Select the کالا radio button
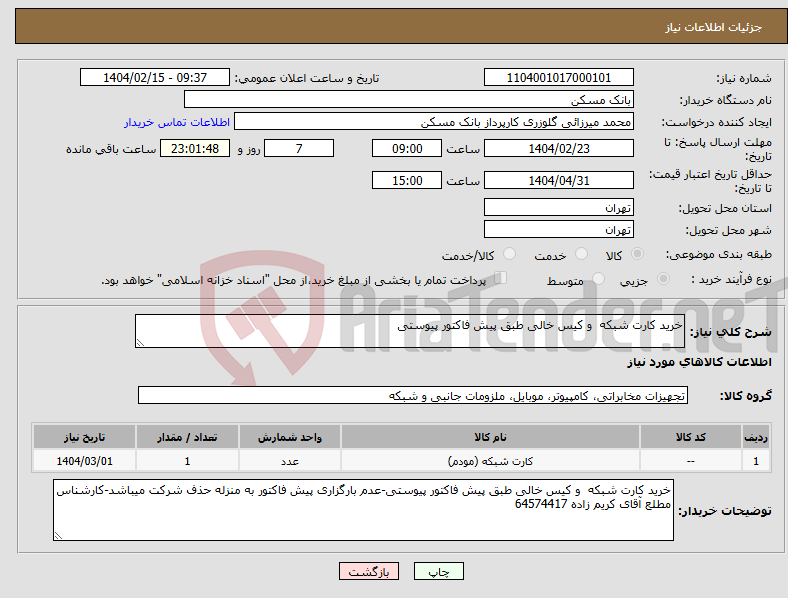 point(637,254)
